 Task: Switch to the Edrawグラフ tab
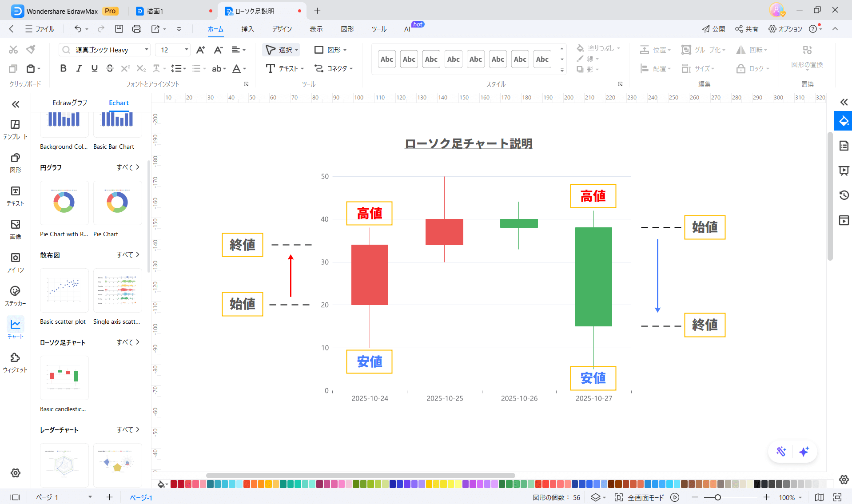[70, 103]
